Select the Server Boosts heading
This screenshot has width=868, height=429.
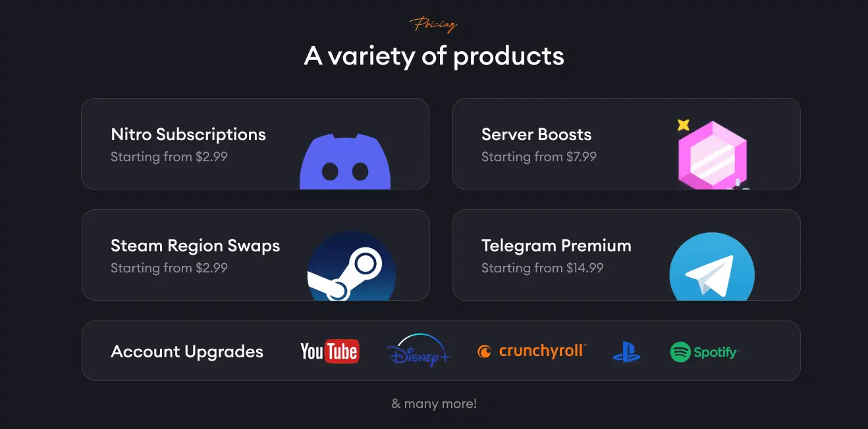coord(536,134)
